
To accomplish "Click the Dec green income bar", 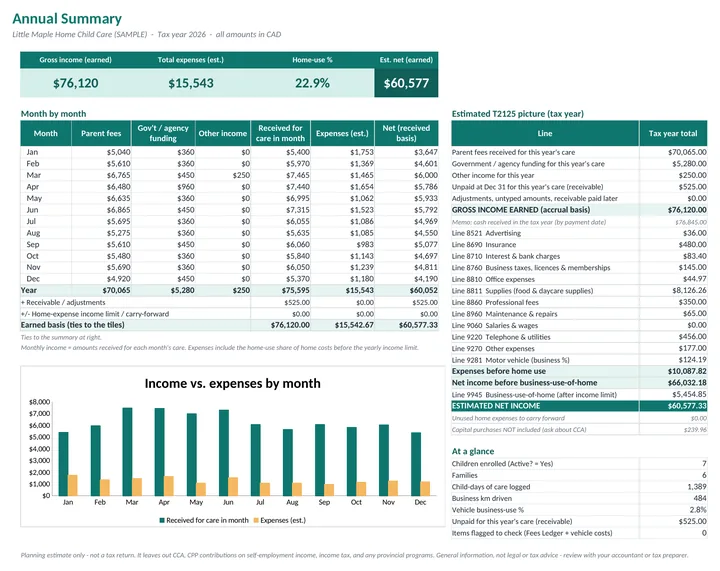I will (x=416, y=464).
